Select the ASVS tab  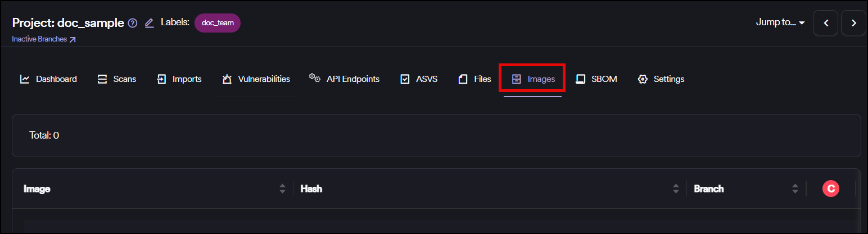418,79
